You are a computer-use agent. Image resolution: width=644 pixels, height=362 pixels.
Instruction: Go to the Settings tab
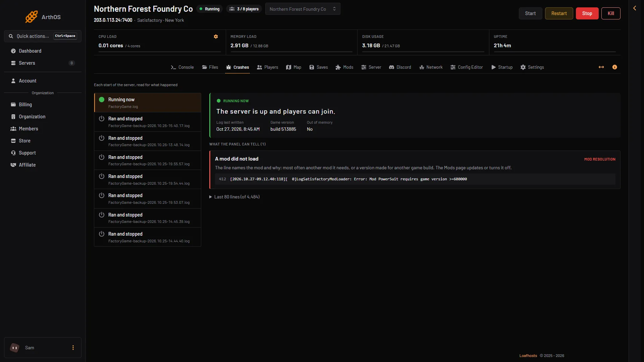point(532,67)
